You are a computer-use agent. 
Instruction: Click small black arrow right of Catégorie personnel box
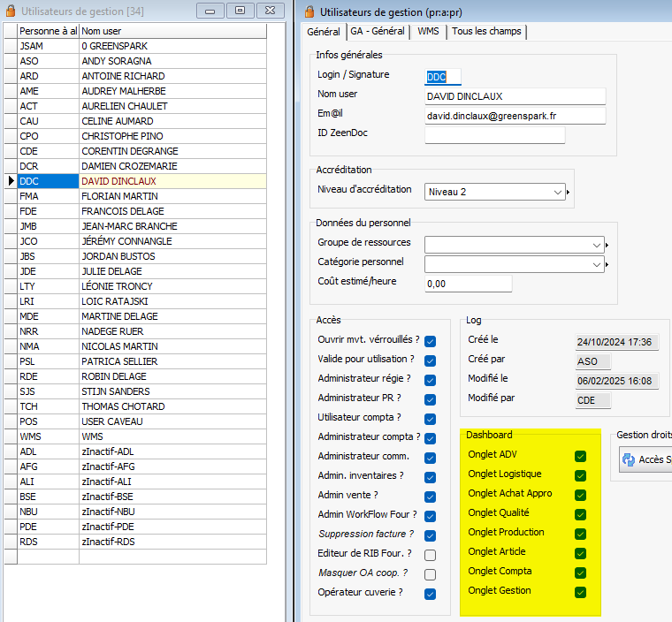pyautogui.click(x=607, y=263)
